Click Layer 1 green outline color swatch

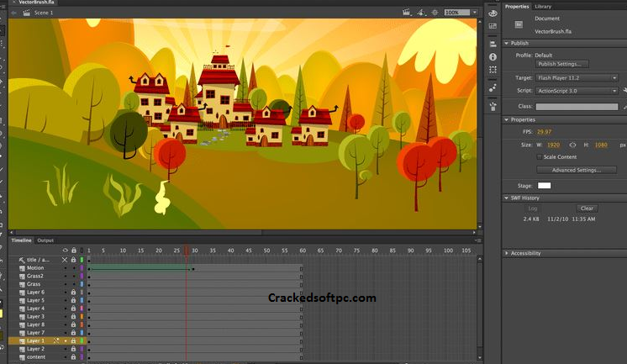(x=82, y=340)
